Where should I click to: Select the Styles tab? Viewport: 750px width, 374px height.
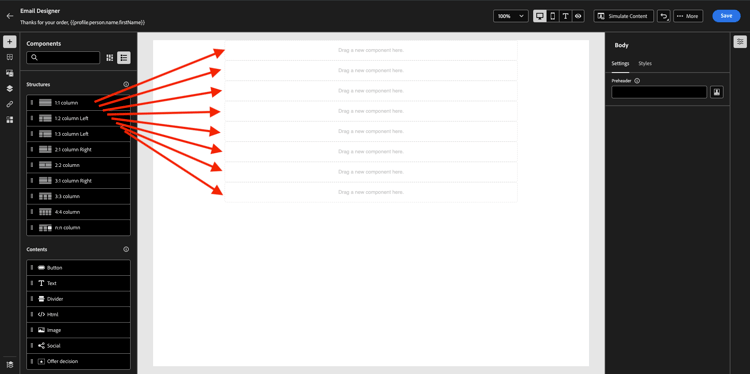click(x=645, y=63)
